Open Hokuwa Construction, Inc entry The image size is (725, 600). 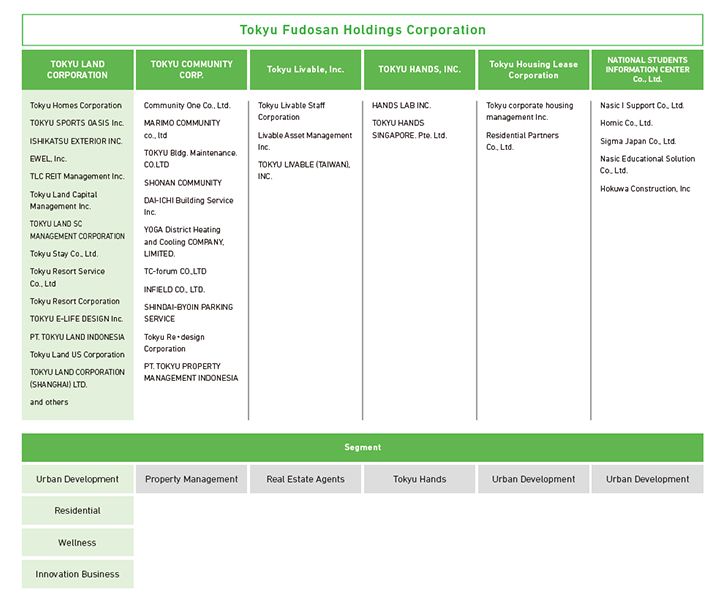645,188
